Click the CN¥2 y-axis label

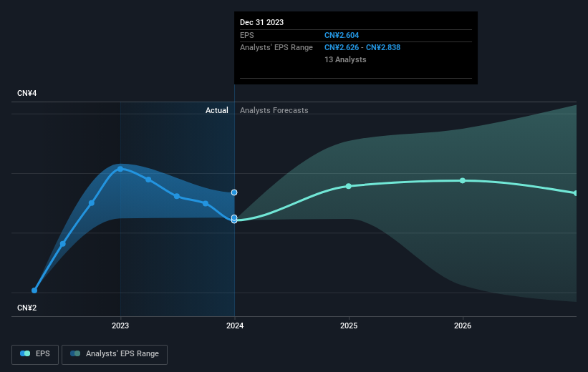click(27, 308)
